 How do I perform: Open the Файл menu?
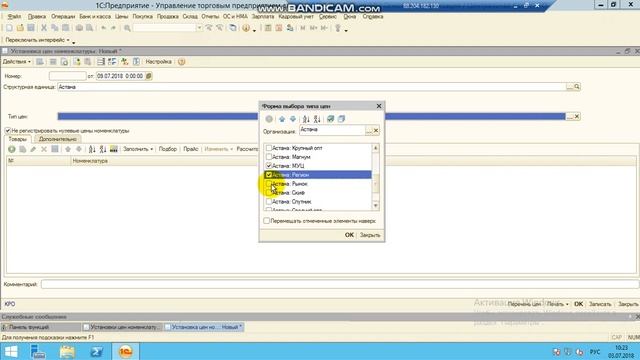tap(14, 17)
